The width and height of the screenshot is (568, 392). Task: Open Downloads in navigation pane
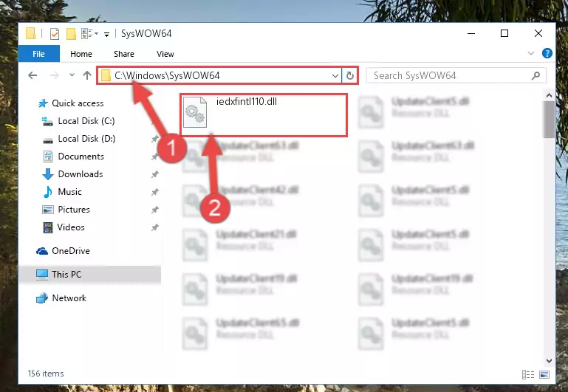(81, 174)
